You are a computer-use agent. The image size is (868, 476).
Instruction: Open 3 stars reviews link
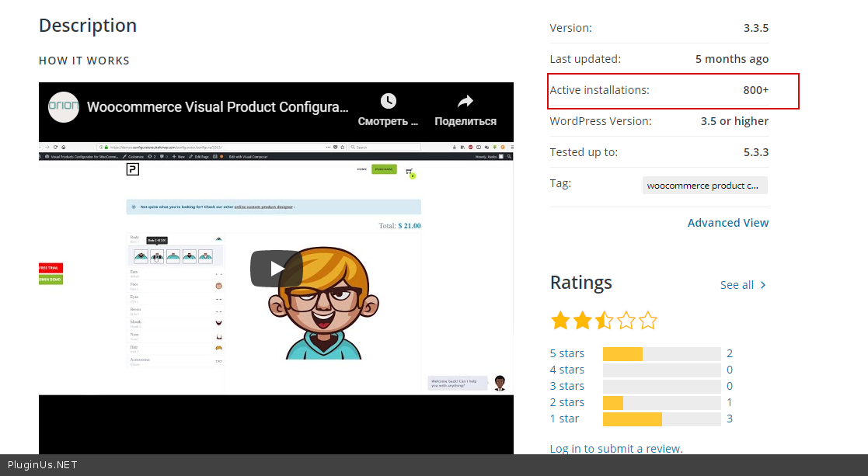pyautogui.click(x=566, y=386)
